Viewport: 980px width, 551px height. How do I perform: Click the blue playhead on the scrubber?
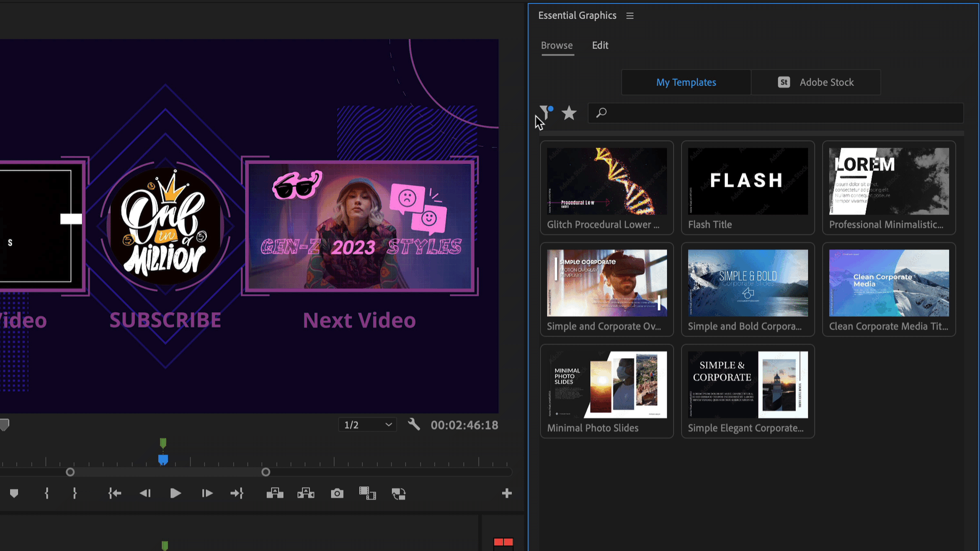pyautogui.click(x=163, y=460)
